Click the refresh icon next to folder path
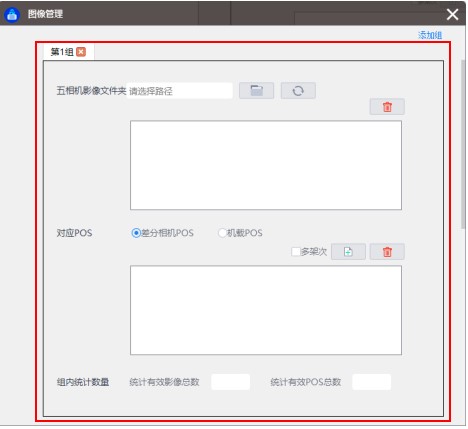 (298, 90)
